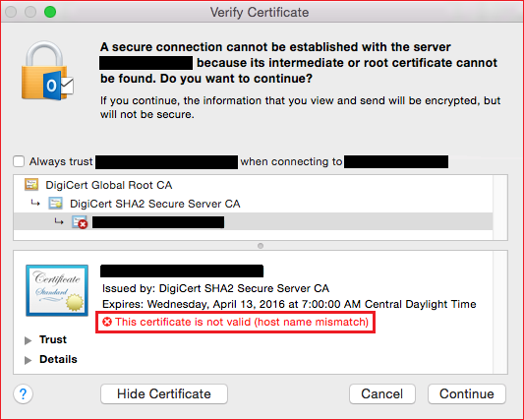
Task: Click the Cancel button
Action: click(382, 393)
